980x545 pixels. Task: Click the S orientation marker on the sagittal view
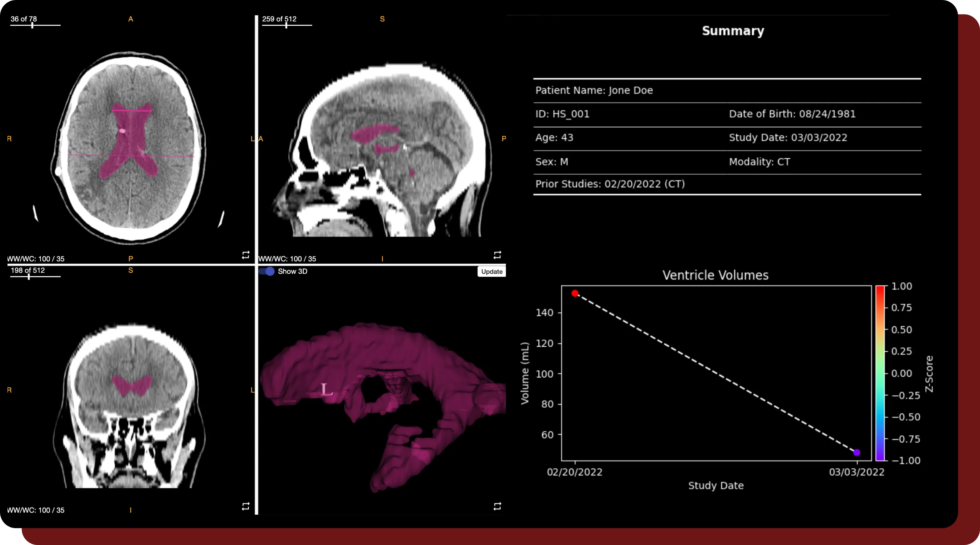[382, 19]
